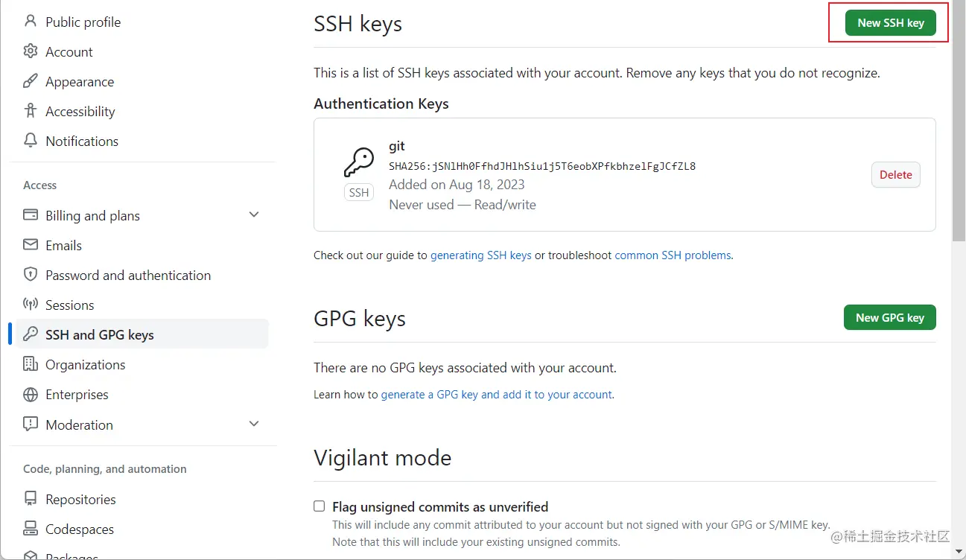
Task: Enable Flag unsigned commits as unverified
Action: click(320, 506)
